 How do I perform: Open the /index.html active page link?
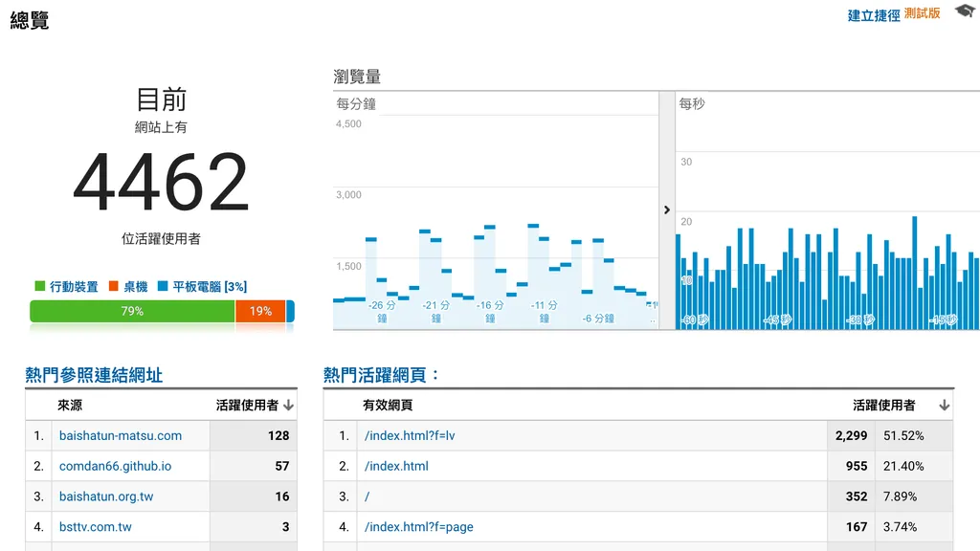pyautogui.click(x=396, y=466)
